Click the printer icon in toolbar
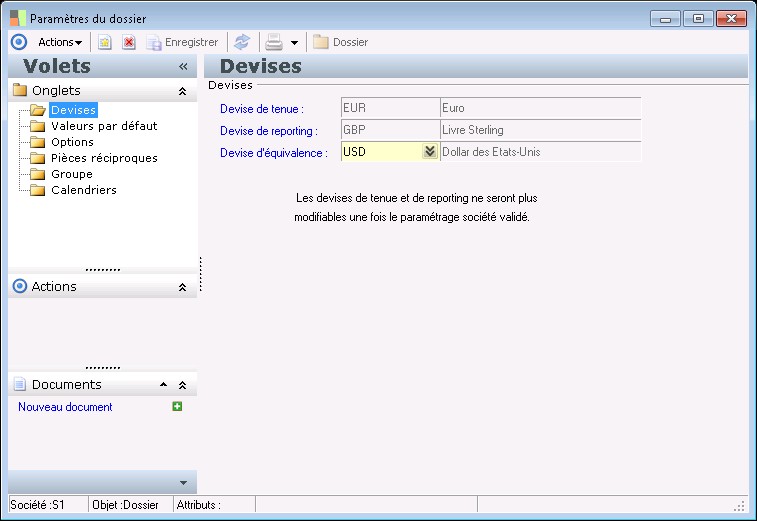Screen dimensions: 757x521 pyautogui.click(x=273, y=42)
